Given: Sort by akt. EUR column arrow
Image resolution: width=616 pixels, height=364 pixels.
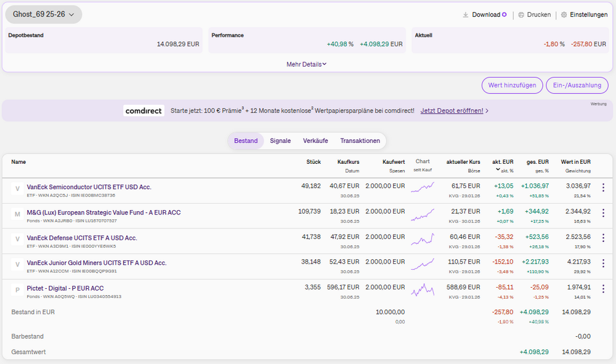Looking at the screenshot, I should tap(498, 169).
